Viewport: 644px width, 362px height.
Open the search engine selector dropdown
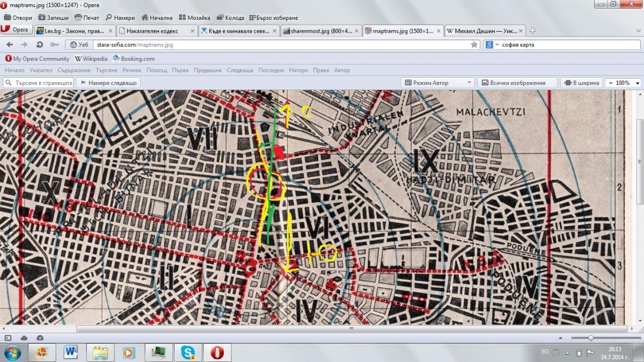493,45
